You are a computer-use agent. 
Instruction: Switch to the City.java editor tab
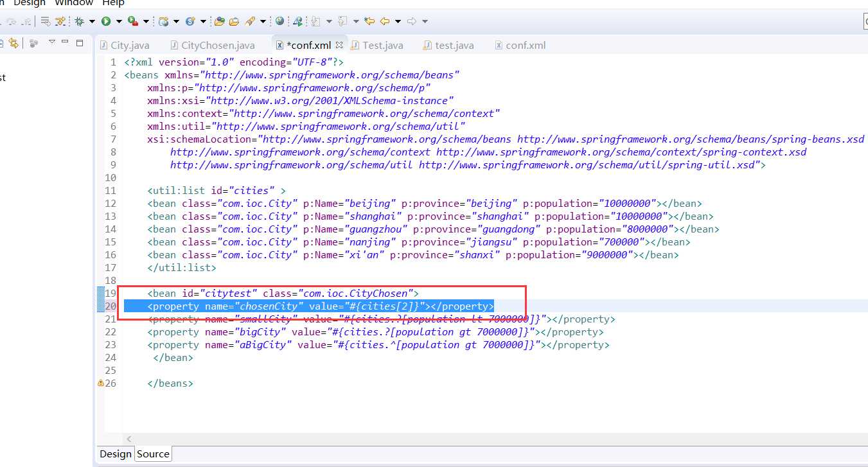pyautogui.click(x=124, y=45)
